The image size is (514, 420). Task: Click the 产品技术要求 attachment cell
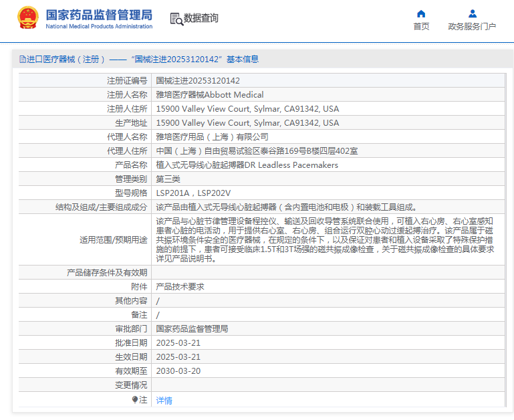(180, 286)
